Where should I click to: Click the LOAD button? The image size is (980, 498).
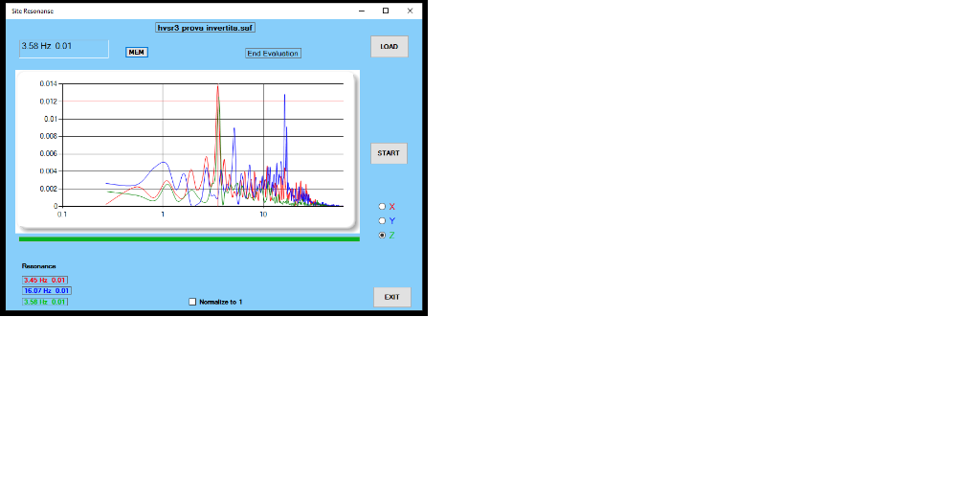pos(390,46)
